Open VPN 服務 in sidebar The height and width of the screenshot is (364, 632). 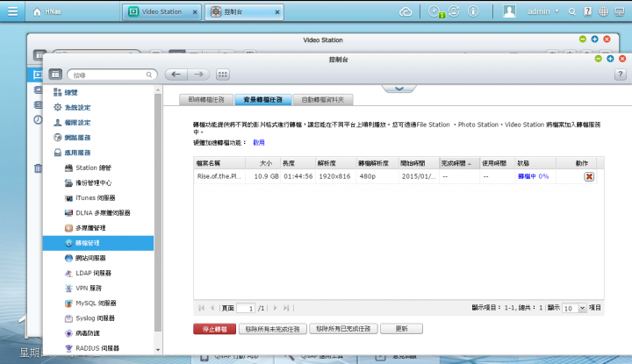pyautogui.click(x=83, y=288)
